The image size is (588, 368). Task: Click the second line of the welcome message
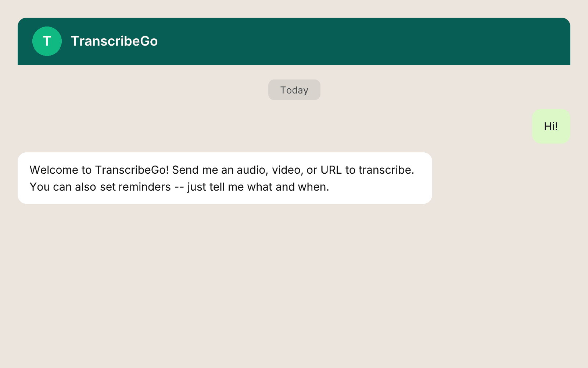[180, 187]
